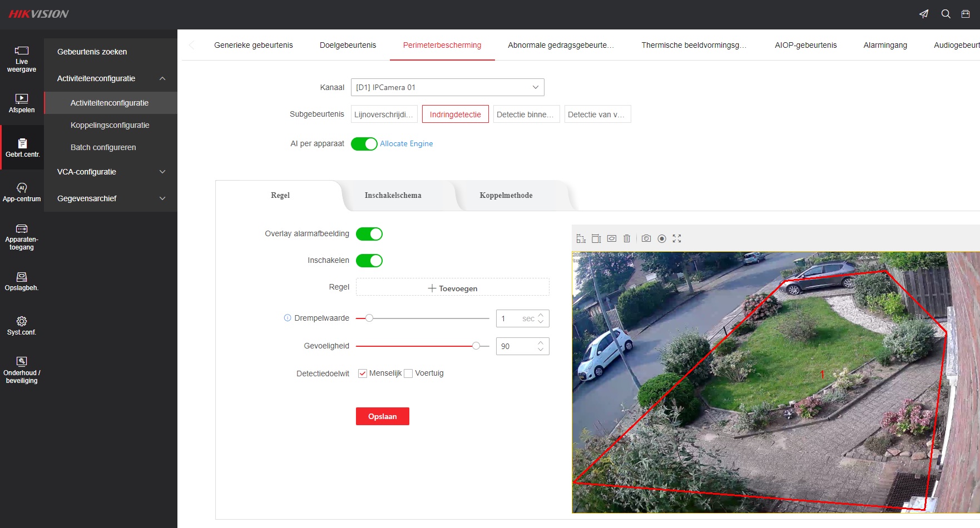Click the Gevoeligheid slider handle
This screenshot has height=528, width=980.
476,346
